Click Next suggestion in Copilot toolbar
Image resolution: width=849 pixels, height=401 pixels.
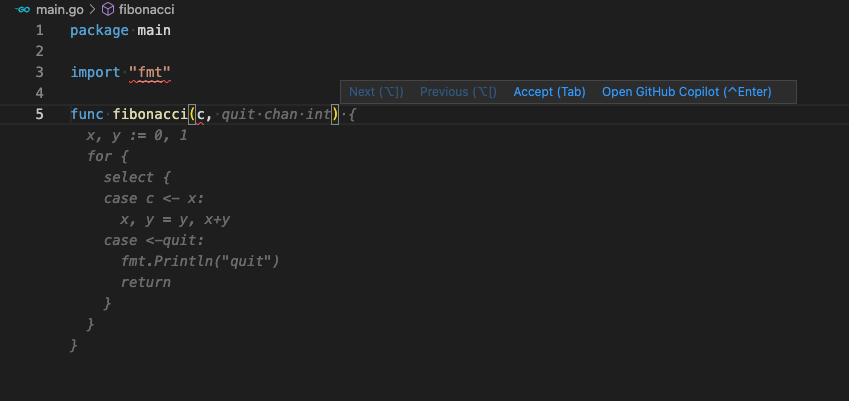click(376, 92)
